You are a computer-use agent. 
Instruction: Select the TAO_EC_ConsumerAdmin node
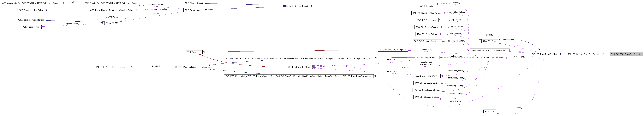click(x=427, y=76)
